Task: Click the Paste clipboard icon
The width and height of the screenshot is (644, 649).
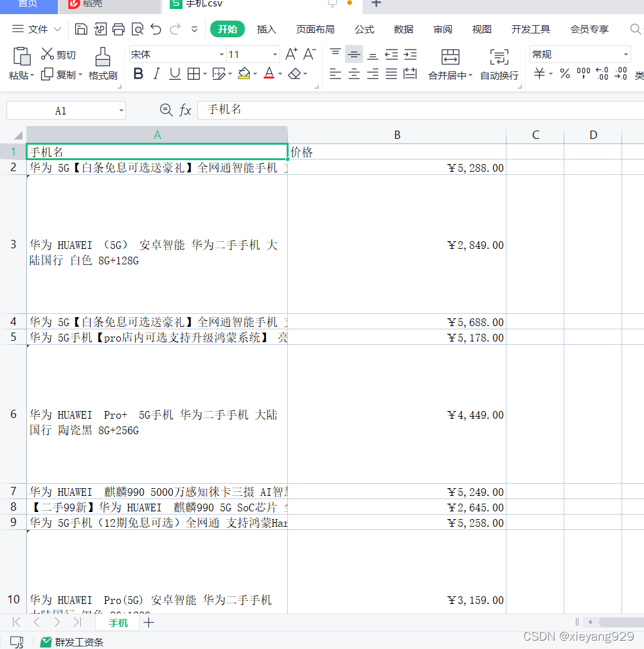Action: pos(21,56)
